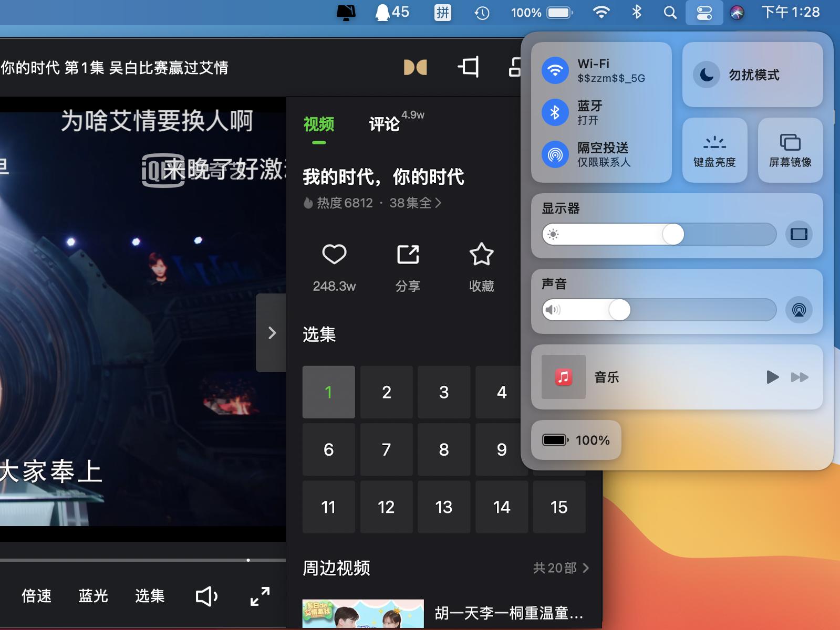Play music in the 音乐 widget
This screenshot has width=840, height=630.
click(772, 377)
